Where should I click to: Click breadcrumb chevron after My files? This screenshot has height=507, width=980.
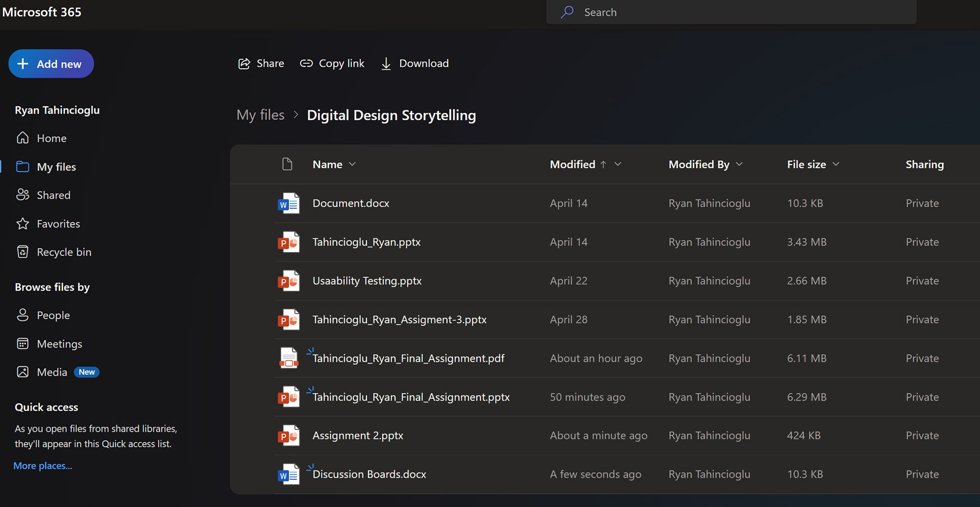296,115
